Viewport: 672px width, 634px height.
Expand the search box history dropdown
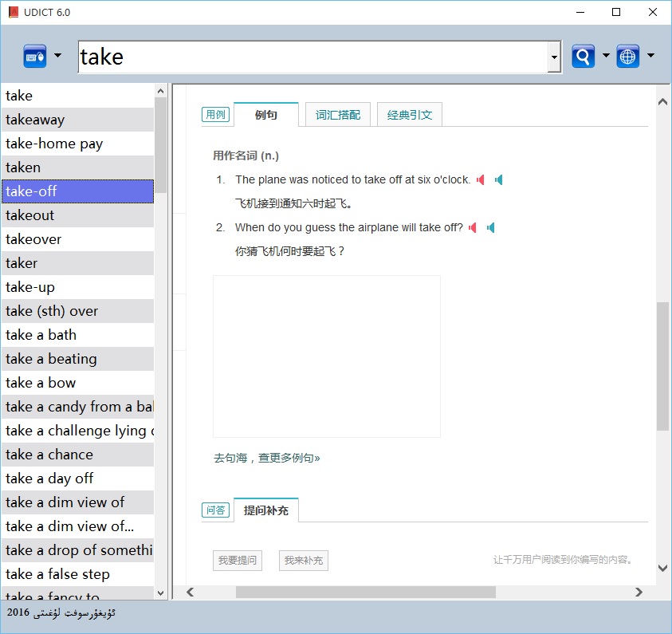point(554,57)
